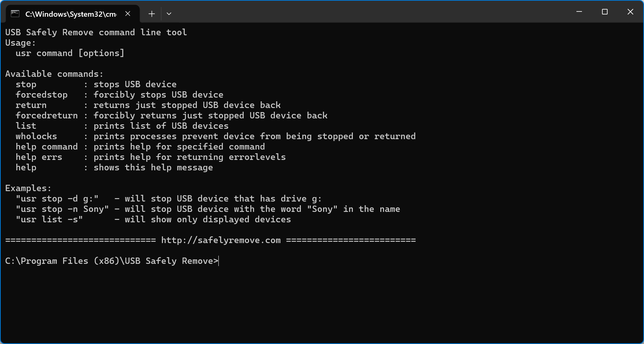Click the "forcedstop" command name
The width and height of the screenshot is (644, 344).
42,95
